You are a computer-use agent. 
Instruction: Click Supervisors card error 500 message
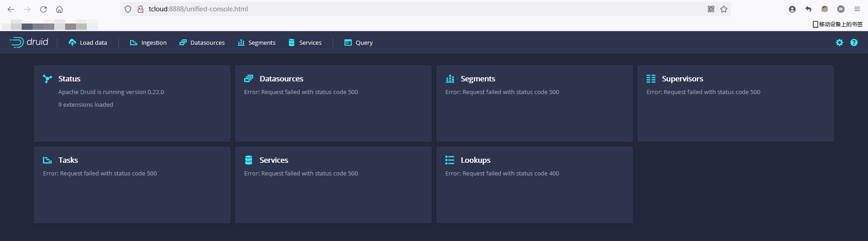(703, 92)
